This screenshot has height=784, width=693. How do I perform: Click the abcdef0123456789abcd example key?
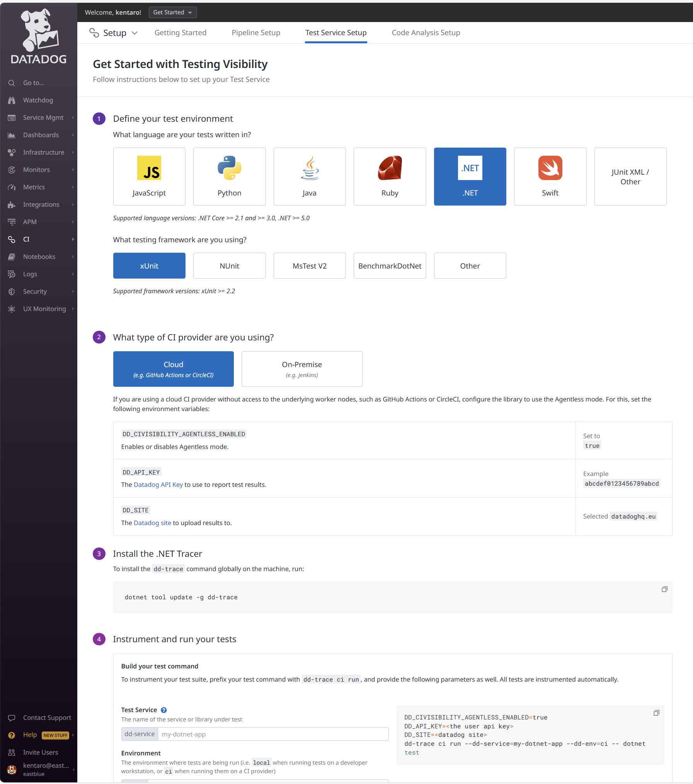[x=622, y=483]
